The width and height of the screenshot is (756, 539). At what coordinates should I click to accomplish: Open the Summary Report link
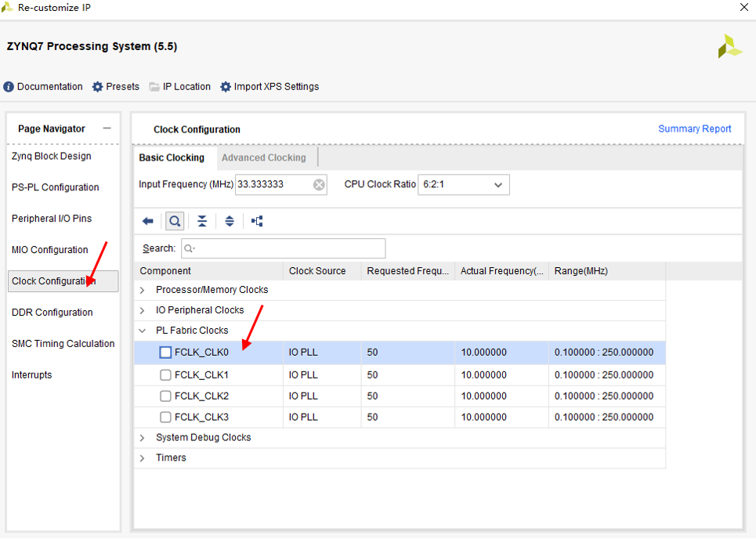[694, 128]
